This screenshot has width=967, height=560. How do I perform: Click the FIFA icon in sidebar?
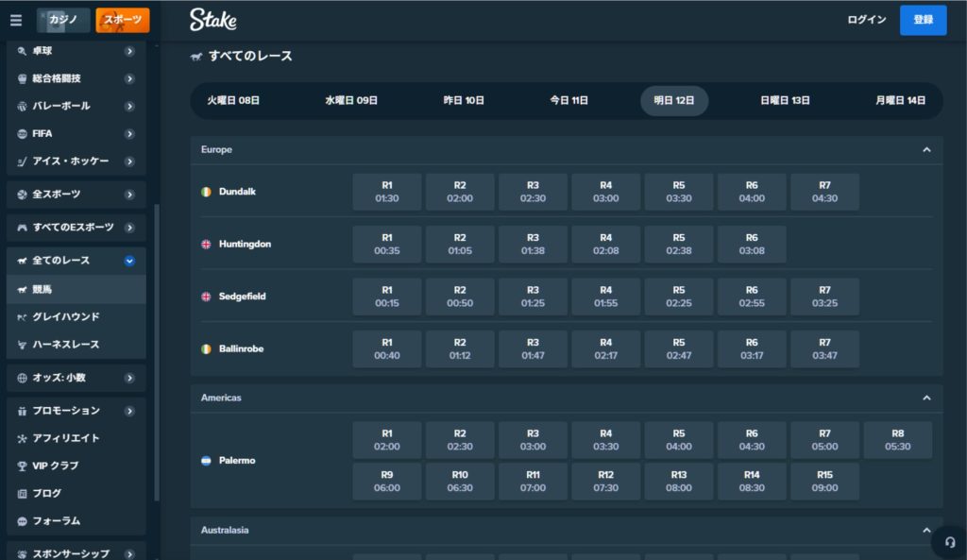(23, 134)
